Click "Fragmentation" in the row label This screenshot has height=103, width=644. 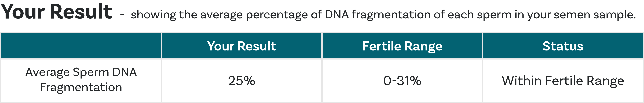click(81, 87)
